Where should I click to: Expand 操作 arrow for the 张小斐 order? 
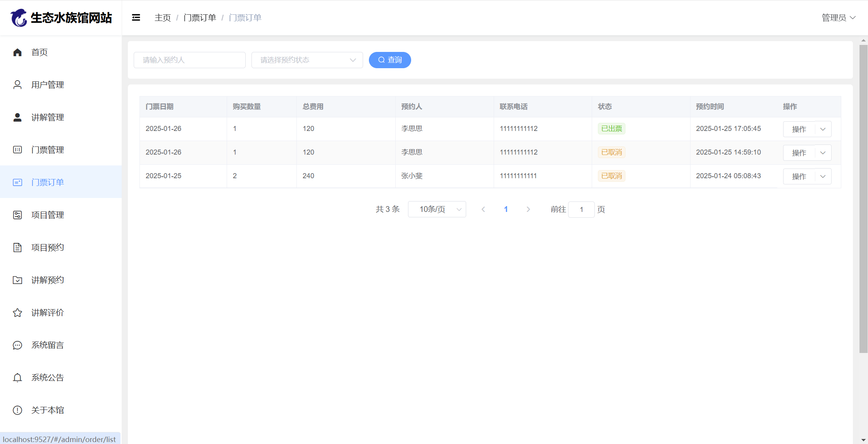tap(823, 176)
